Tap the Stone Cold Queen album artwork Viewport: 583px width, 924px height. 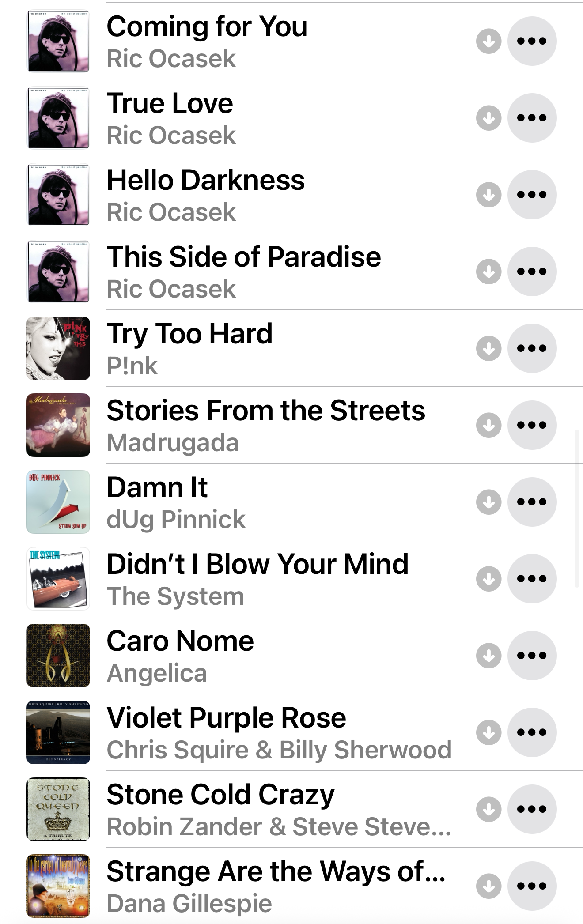click(58, 809)
